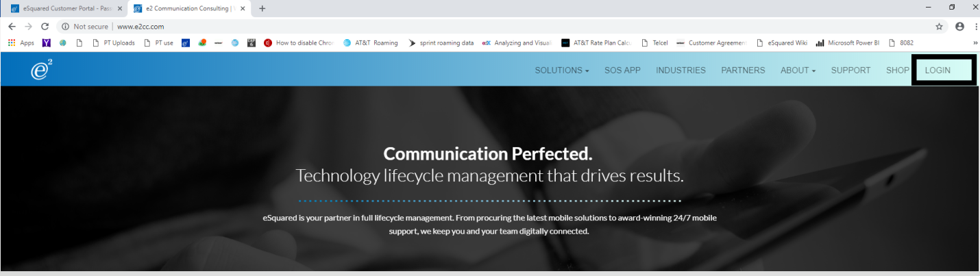Open the Yahoo bookmark icon
Image resolution: width=980 pixels, height=276 pixels.
click(47, 42)
